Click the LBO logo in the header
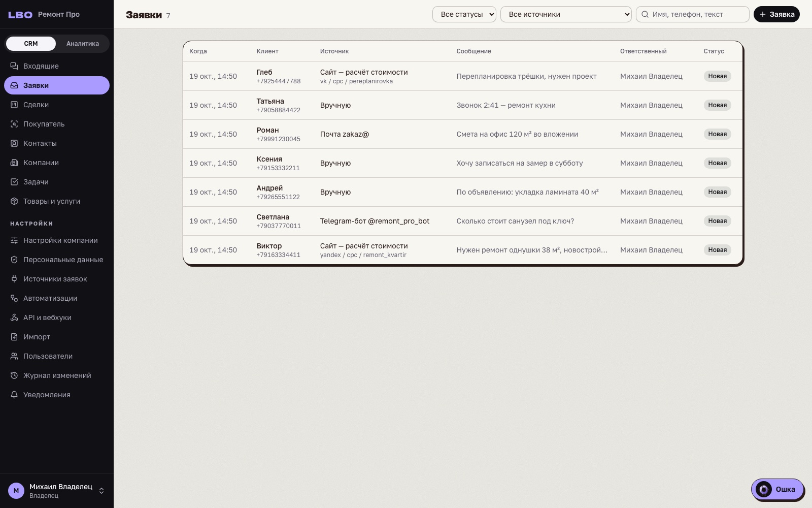 coord(20,15)
